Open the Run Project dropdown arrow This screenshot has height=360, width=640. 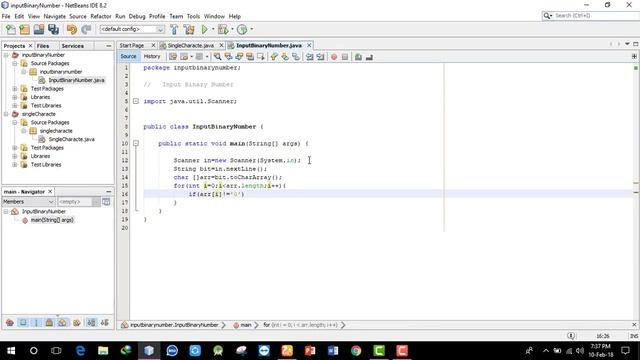click(213, 29)
